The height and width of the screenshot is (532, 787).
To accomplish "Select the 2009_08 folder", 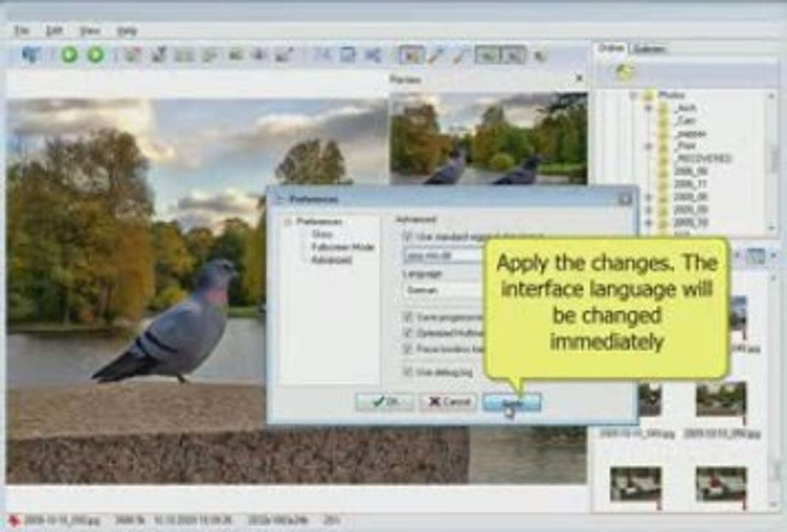I will click(691, 197).
